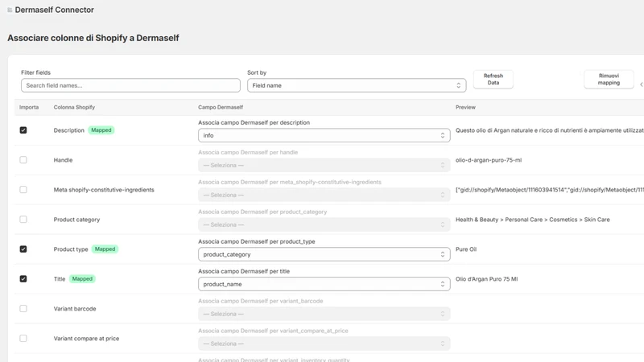Click the Description column name
Viewport: 644px width, 362px height.
click(68, 130)
